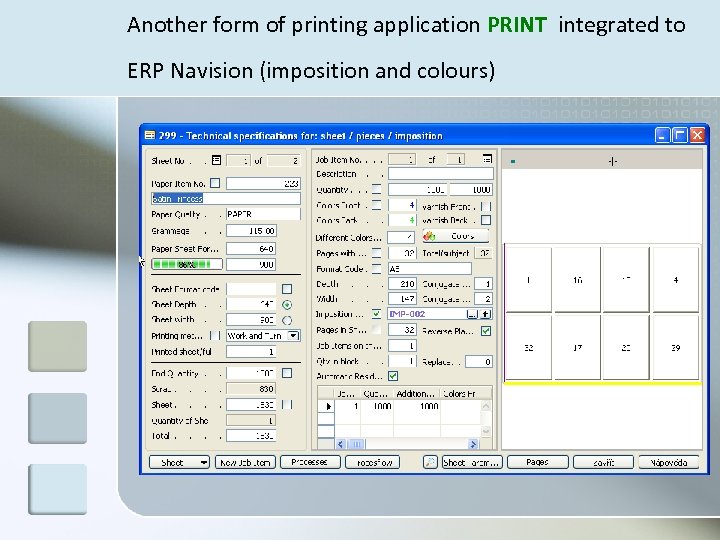Click the Pages button
Image resolution: width=720 pixels, height=540 pixels.
tap(538, 462)
